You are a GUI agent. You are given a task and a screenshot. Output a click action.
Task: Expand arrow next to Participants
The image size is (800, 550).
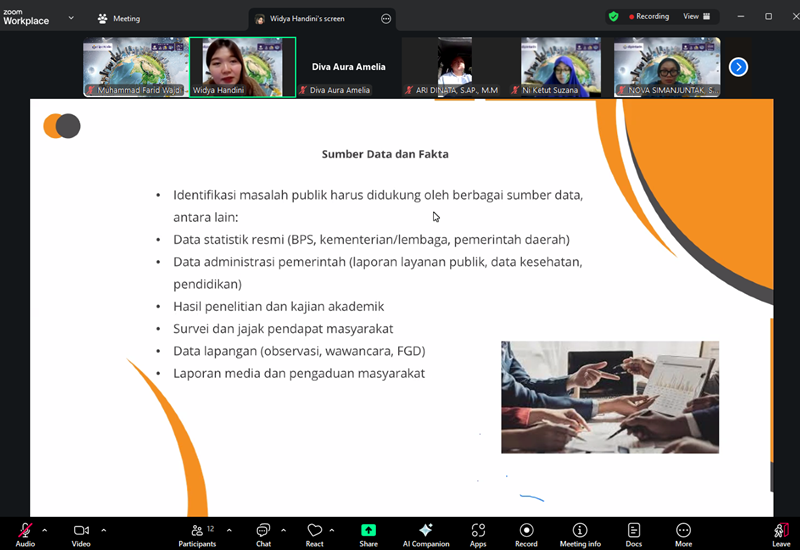pos(229,531)
